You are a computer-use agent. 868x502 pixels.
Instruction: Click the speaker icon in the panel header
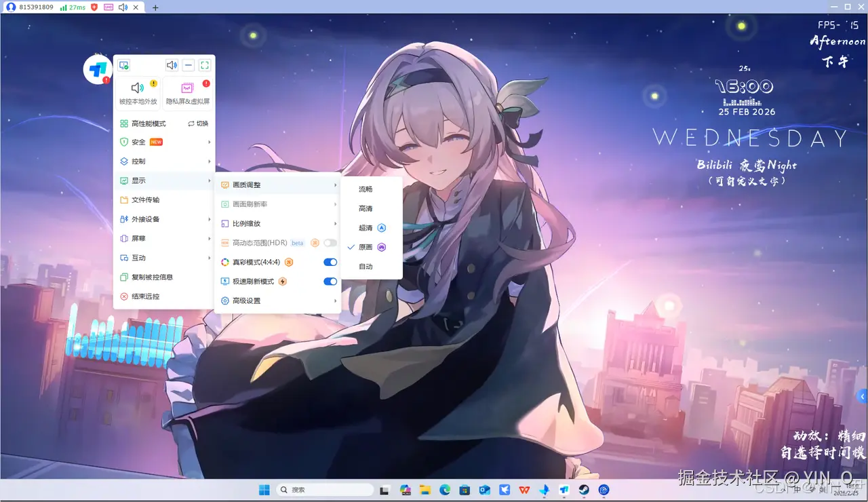click(172, 65)
